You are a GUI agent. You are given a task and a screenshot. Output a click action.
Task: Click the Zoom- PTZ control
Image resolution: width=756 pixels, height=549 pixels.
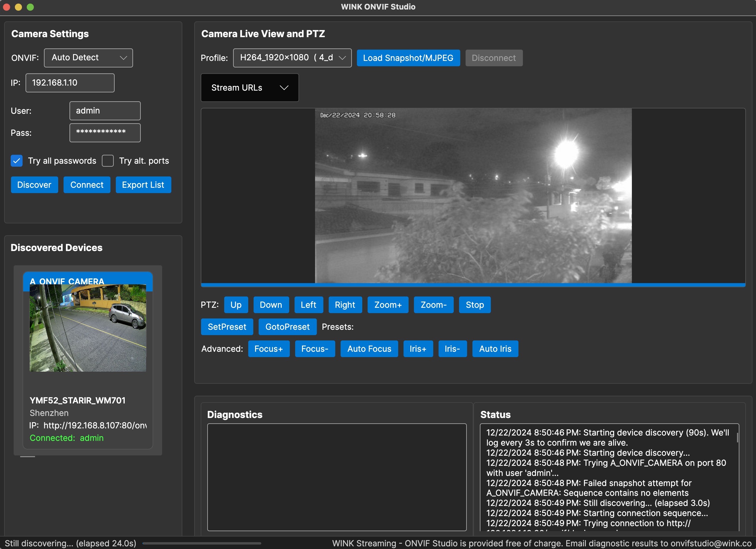433,305
